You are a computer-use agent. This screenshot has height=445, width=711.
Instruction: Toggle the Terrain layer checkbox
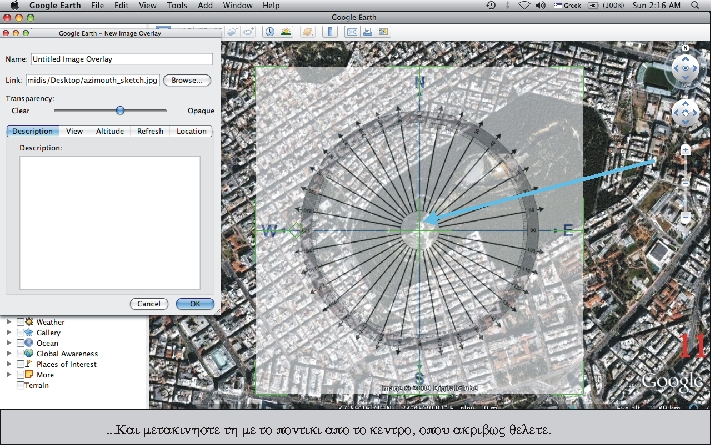(x=20, y=385)
